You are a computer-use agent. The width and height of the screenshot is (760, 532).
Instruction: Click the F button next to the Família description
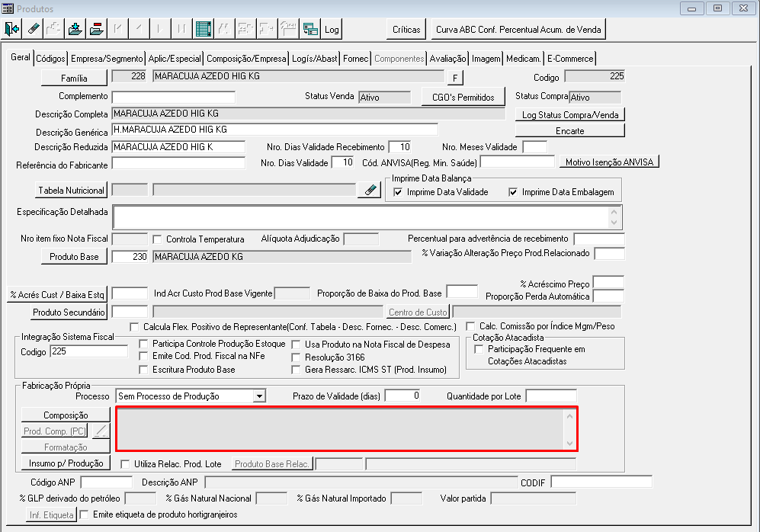pyautogui.click(x=454, y=78)
